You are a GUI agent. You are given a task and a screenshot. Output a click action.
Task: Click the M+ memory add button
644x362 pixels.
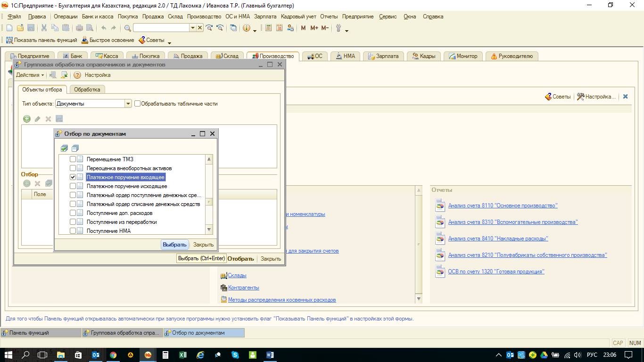pos(314,28)
